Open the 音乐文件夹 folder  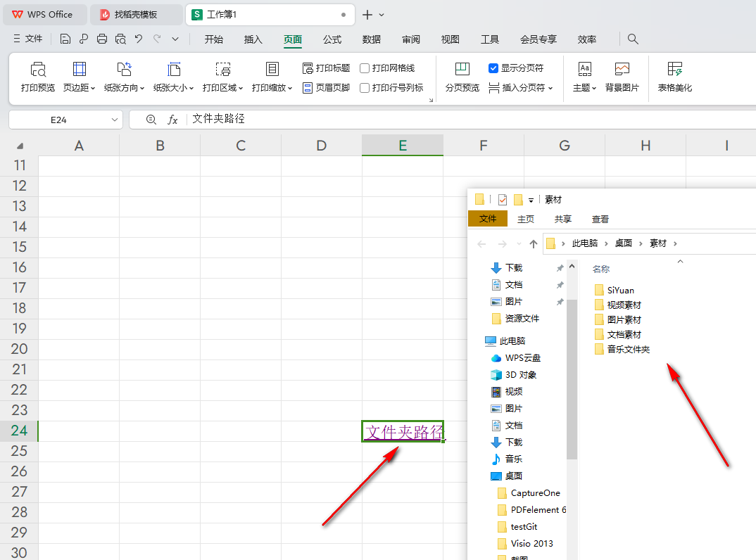click(x=622, y=350)
